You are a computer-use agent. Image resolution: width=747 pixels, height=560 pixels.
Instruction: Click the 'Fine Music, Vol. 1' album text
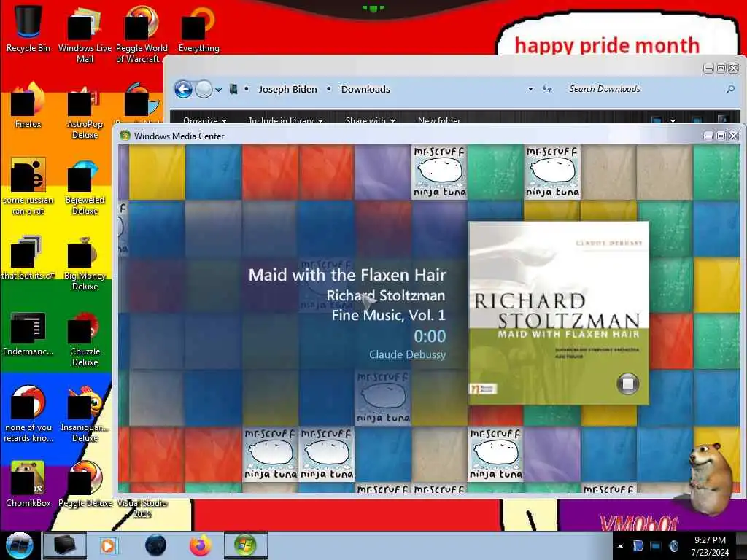tap(388, 315)
